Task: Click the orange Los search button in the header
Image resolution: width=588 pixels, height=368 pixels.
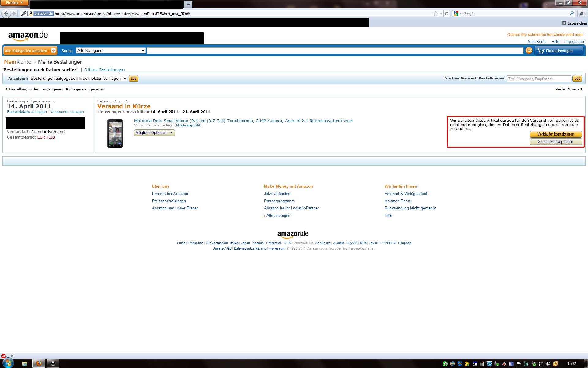Action: coord(529,51)
